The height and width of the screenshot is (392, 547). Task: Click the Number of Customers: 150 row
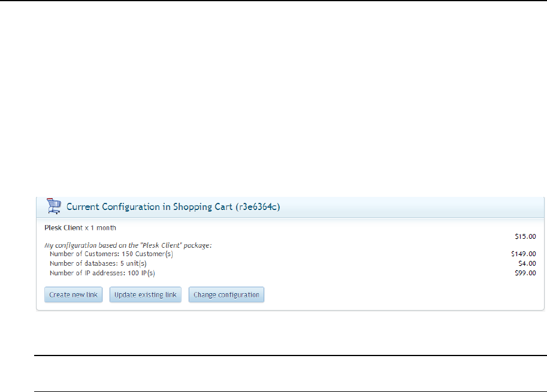[111, 254]
